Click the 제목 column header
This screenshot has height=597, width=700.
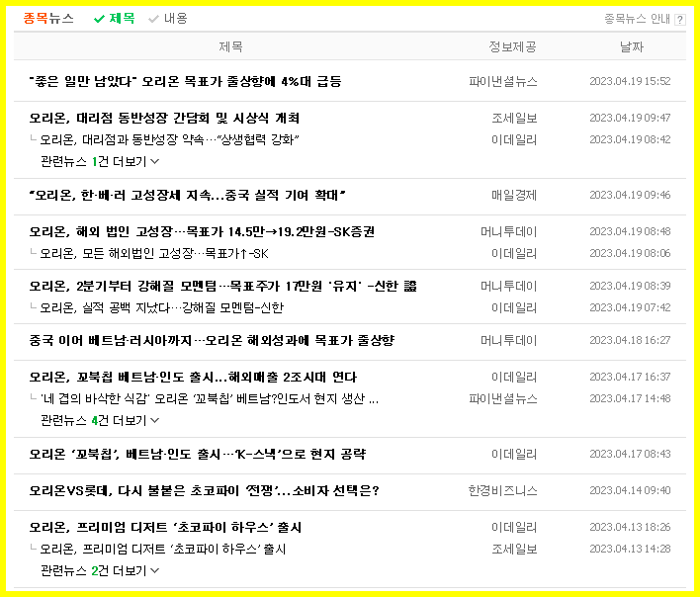click(230, 46)
